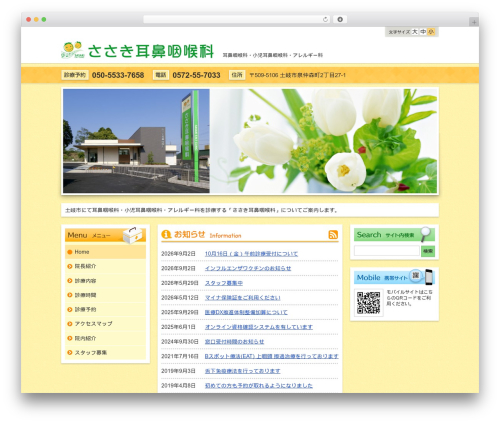Click the 〒509-5106 address text
The height and width of the screenshot is (423, 500).
(x=297, y=75)
